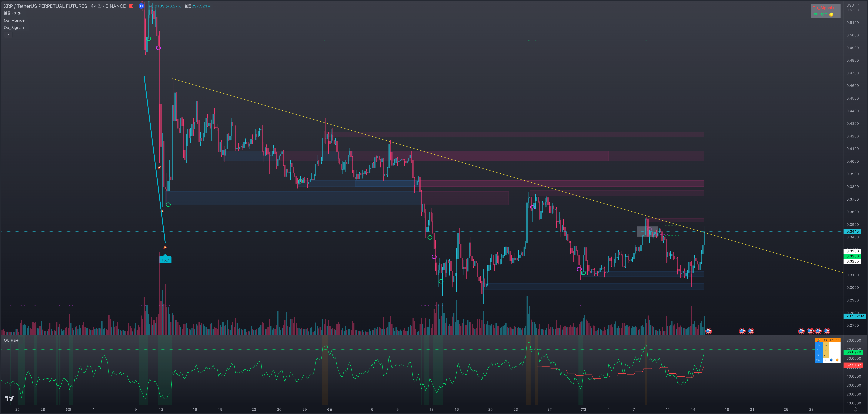Select the Qu_Monic+ indicator legend

[14, 21]
